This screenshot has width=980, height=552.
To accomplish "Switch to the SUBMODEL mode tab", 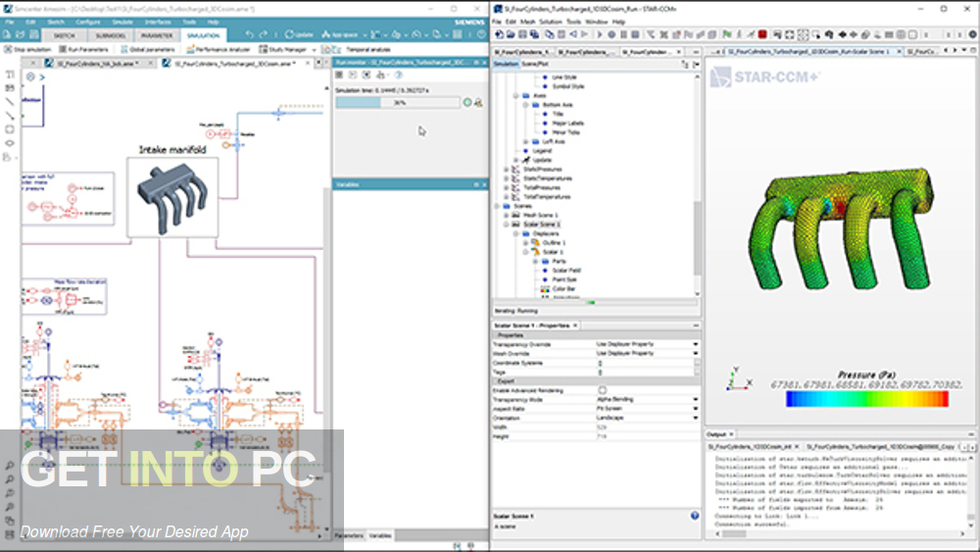I will [110, 35].
